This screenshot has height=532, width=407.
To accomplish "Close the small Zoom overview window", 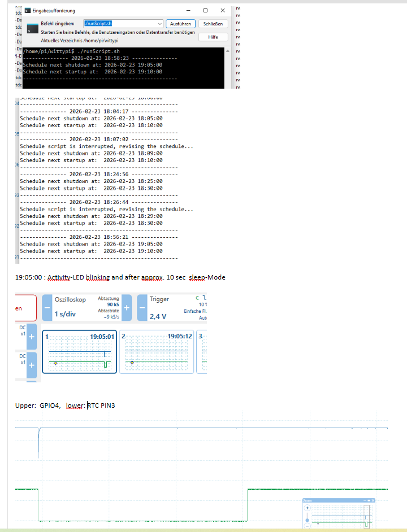I will pyautogui.click(x=373, y=500).
